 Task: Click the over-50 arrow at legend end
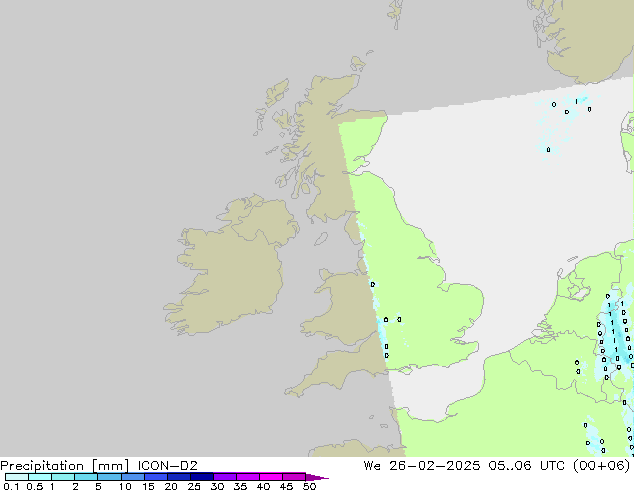click(317, 477)
